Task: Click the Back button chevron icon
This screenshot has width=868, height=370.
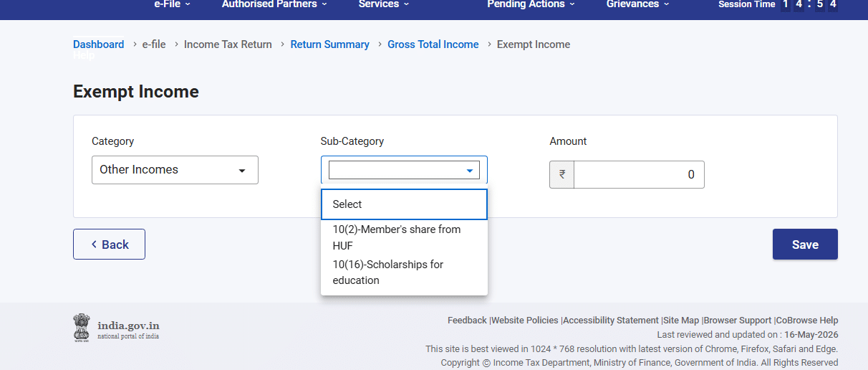Action: [x=94, y=245]
